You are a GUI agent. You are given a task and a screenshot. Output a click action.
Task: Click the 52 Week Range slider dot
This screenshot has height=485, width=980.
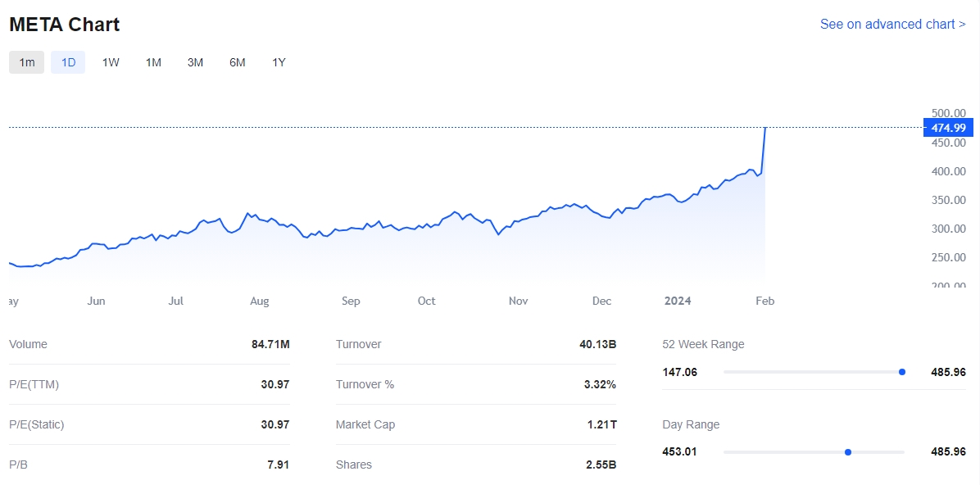[x=902, y=372]
